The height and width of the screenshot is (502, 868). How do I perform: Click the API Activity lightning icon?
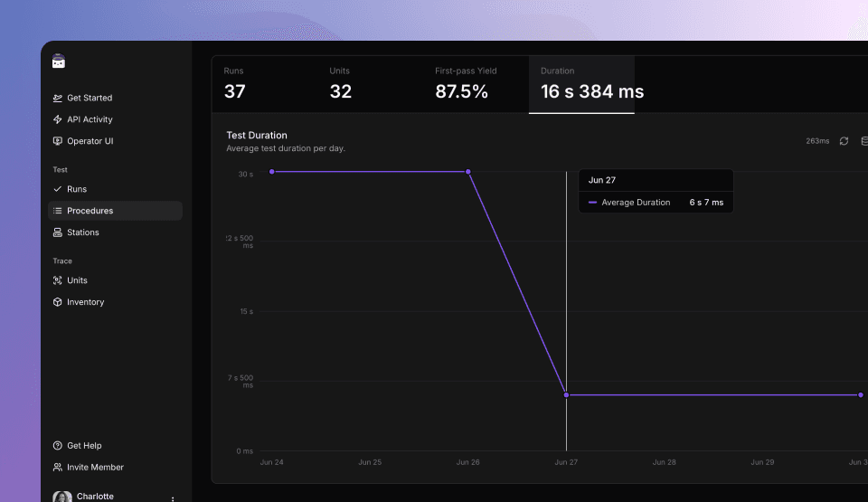[x=58, y=119]
